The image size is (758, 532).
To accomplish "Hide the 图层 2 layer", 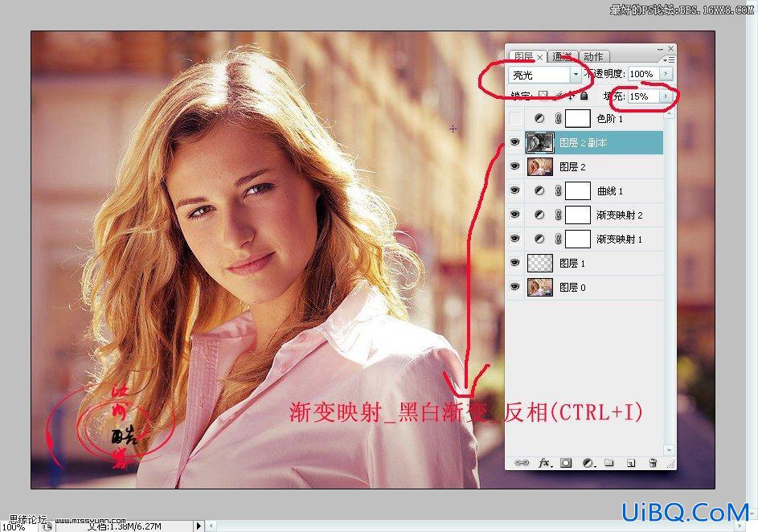I will pos(515,166).
